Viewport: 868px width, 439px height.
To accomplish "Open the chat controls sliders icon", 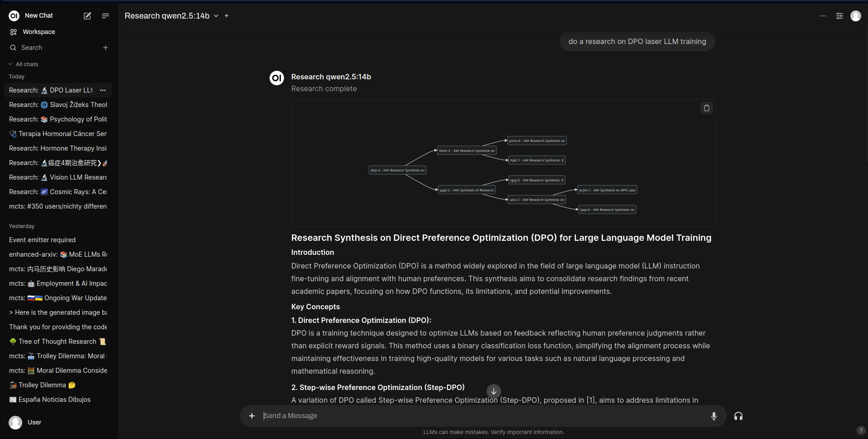I will point(839,16).
